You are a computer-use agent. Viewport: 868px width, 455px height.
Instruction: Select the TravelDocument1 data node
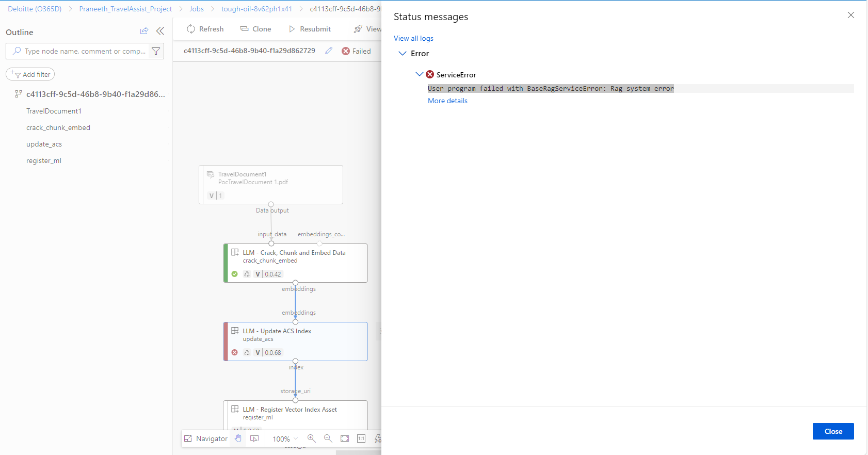click(271, 185)
